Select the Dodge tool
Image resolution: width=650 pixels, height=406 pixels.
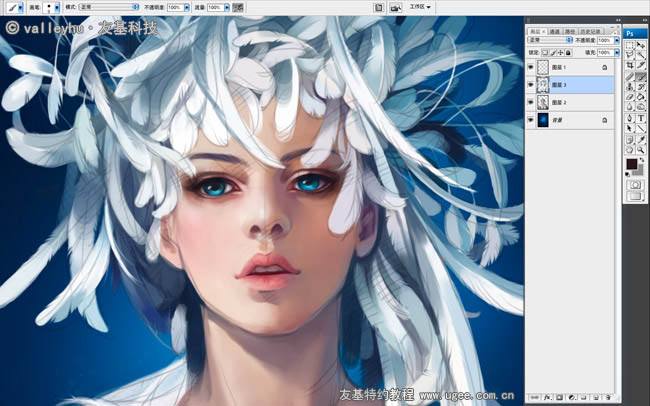tap(641, 107)
